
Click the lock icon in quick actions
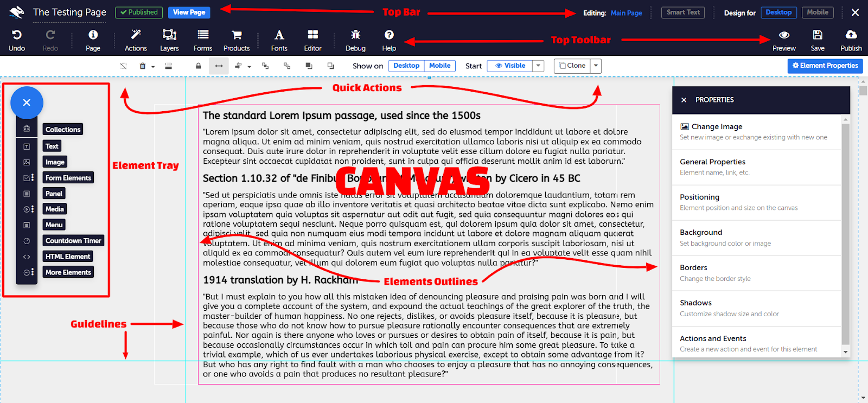click(199, 66)
